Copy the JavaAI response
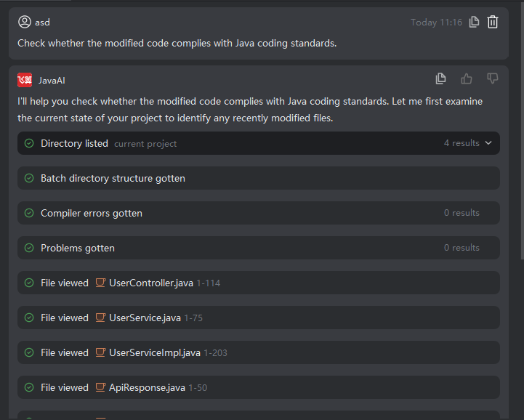Screen dimensions: 524x420 tap(440, 78)
